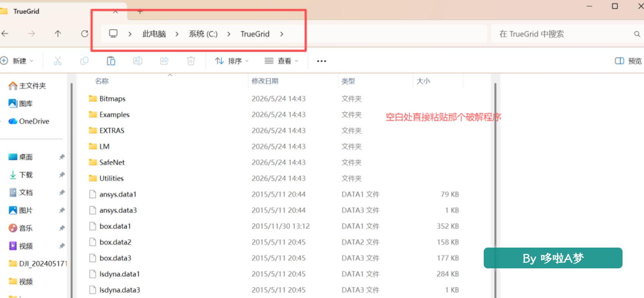Expand the chevron after 系统 (C:)

click(x=229, y=34)
